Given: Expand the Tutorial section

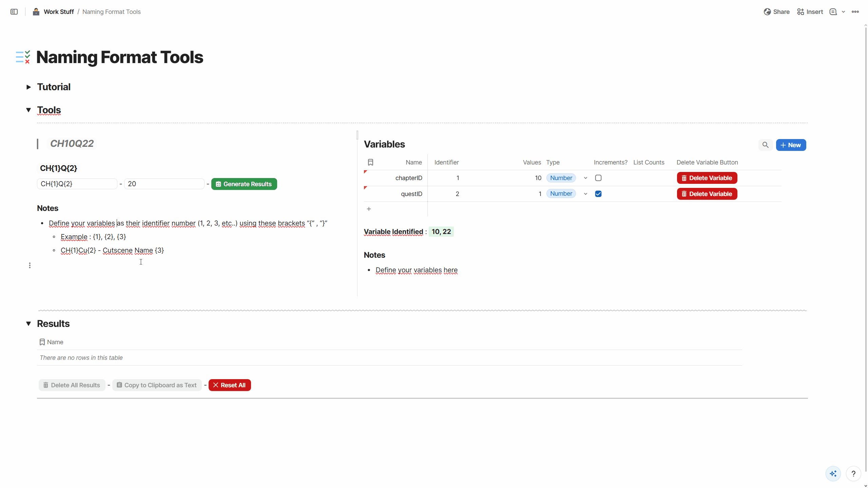Looking at the screenshot, I should [28, 87].
